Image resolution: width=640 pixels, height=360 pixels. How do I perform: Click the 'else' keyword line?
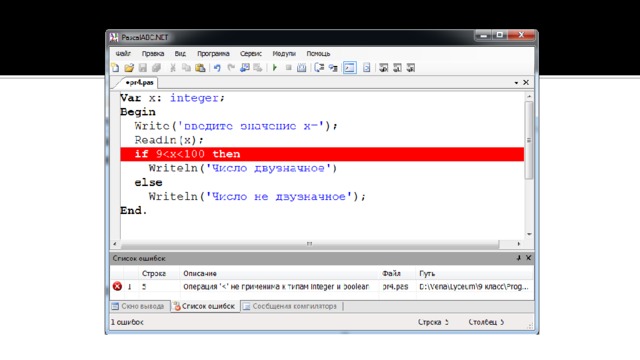click(x=148, y=182)
